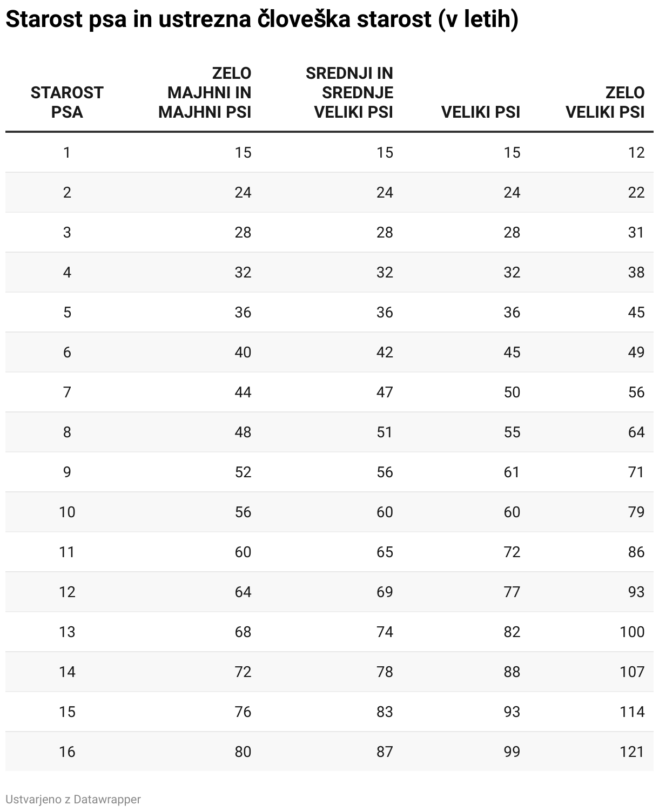Click the chart title text
This screenshot has height=812, width=659.
click(x=261, y=19)
